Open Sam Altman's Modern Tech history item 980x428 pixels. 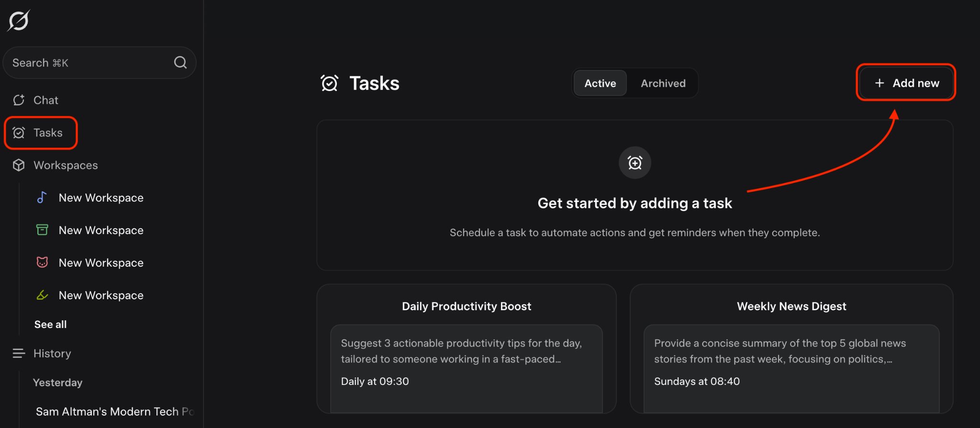coord(115,411)
